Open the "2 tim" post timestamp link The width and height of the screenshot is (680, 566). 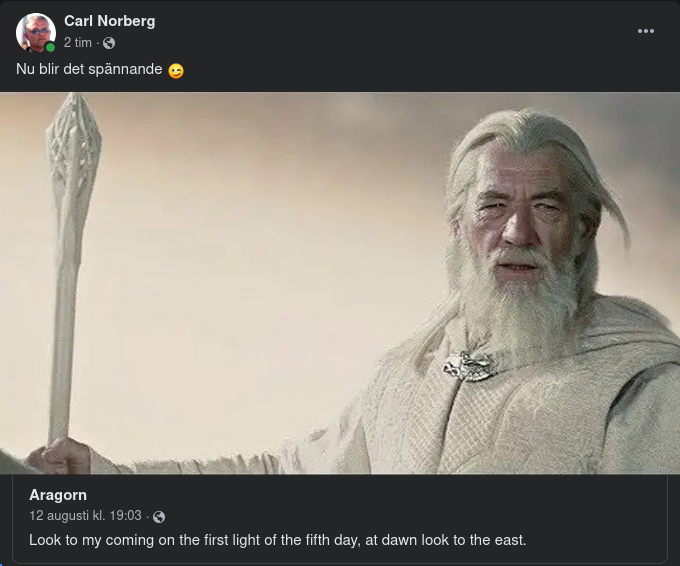(78, 43)
